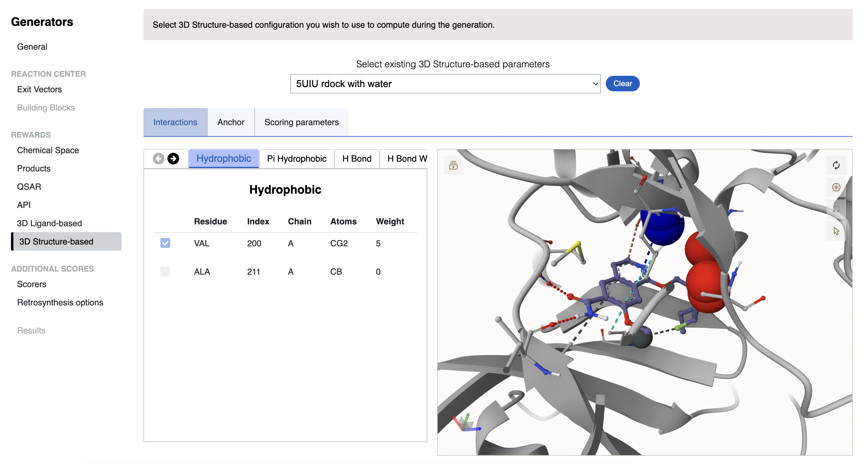Uncheck the VAL 200 hydrophobic interaction

click(x=165, y=243)
